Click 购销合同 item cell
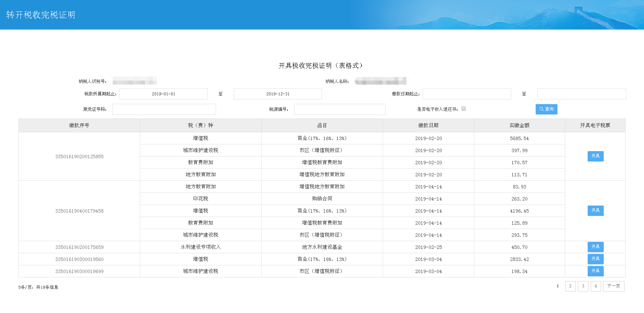This screenshot has height=313, width=644. pos(322,199)
